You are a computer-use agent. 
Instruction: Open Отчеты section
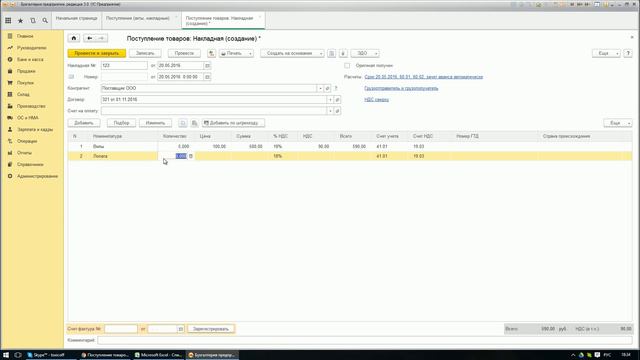(x=24, y=153)
